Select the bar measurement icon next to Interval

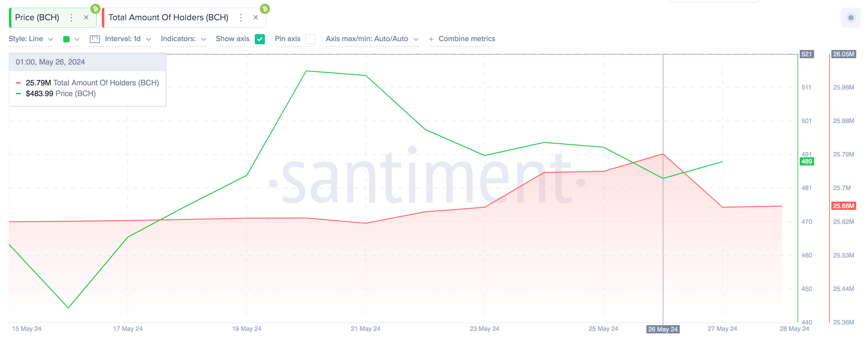click(x=95, y=39)
